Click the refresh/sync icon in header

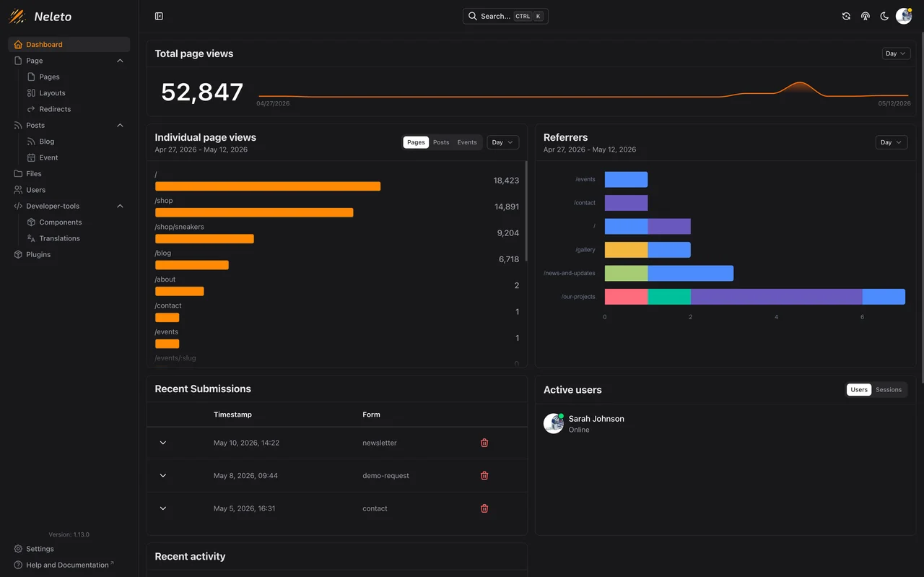click(x=846, y=16)
